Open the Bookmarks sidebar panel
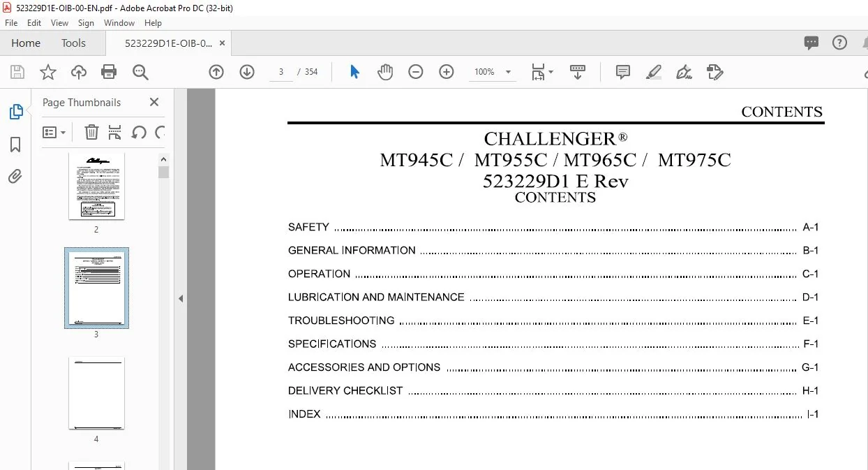The image size is (868, 470). click(15, 145)
